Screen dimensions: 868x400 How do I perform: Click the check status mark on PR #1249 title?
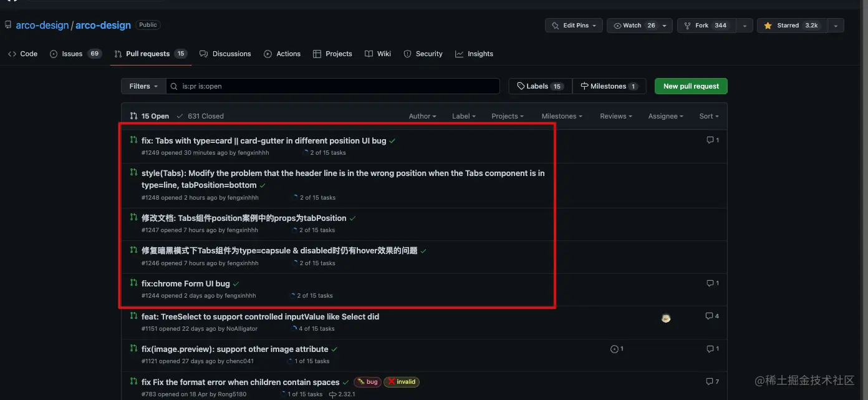point(392,141)
